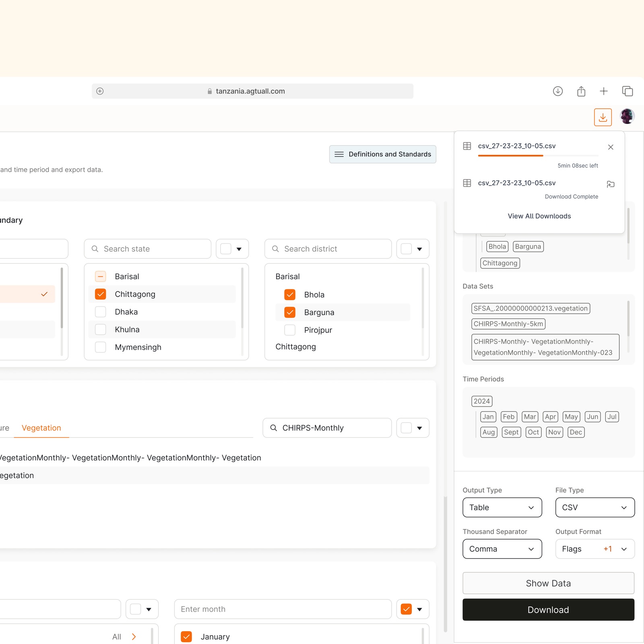Click the orange All arrow chevron
The width and height of the screenshot is (644, 644).
coord(134,636)
